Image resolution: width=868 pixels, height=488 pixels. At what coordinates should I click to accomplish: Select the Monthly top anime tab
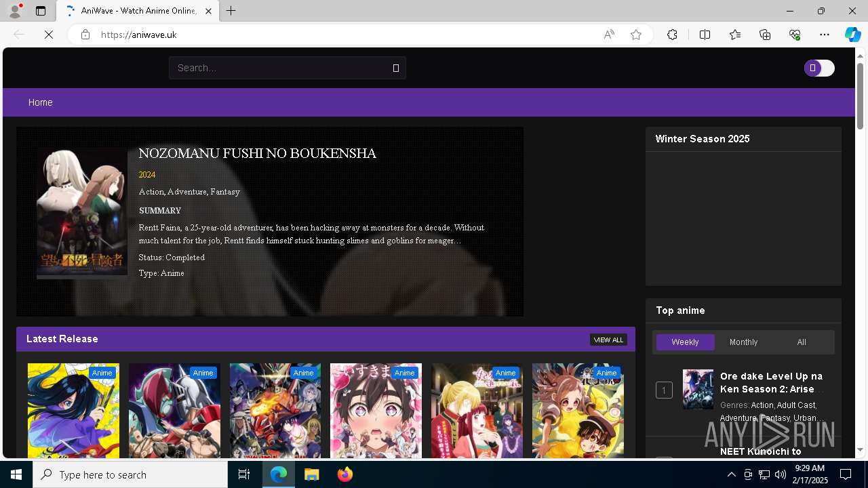[x=743, y=342]
